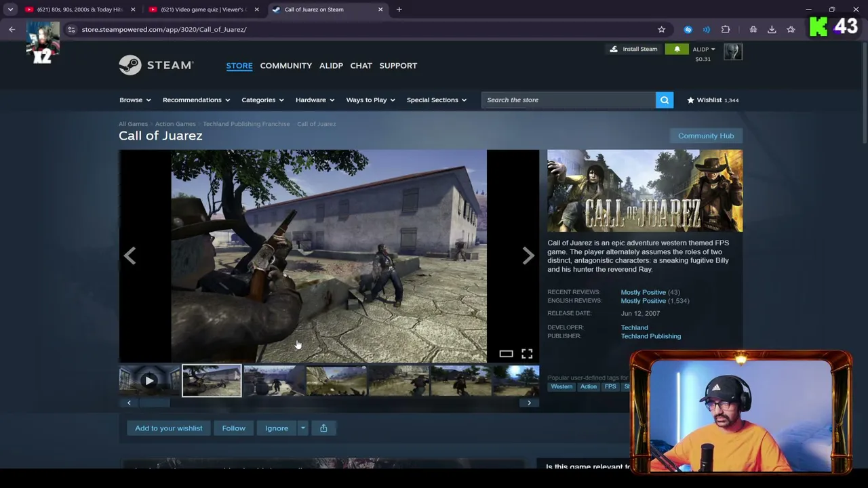
Task: Open the incognito icon in the browser toolbar
Action: click(753, 29)
